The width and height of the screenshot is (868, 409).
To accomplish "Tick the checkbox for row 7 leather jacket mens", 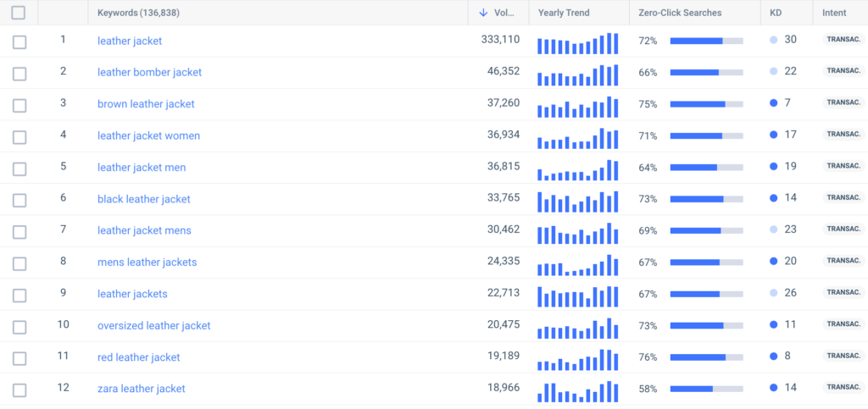I will pyautogui.click(x=19, y=230).
